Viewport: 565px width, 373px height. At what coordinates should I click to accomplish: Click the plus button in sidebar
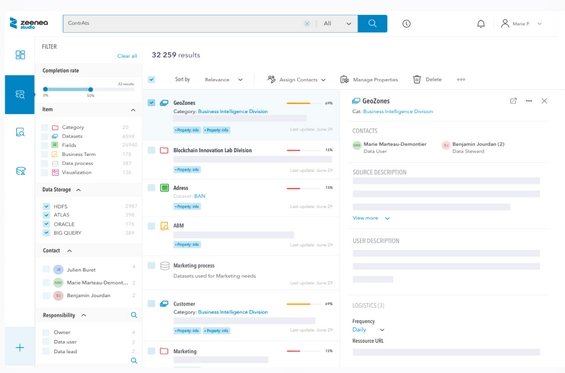click(20, 347)
